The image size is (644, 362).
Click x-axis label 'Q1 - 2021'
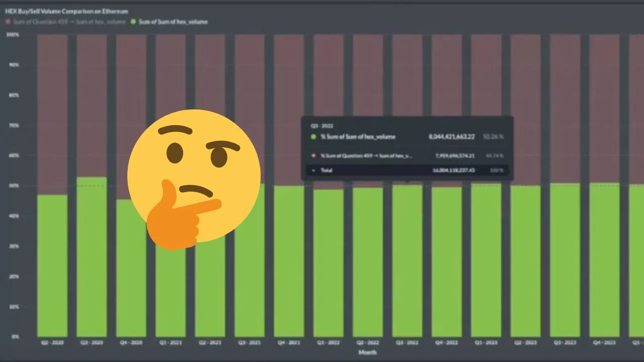(171, 343)
